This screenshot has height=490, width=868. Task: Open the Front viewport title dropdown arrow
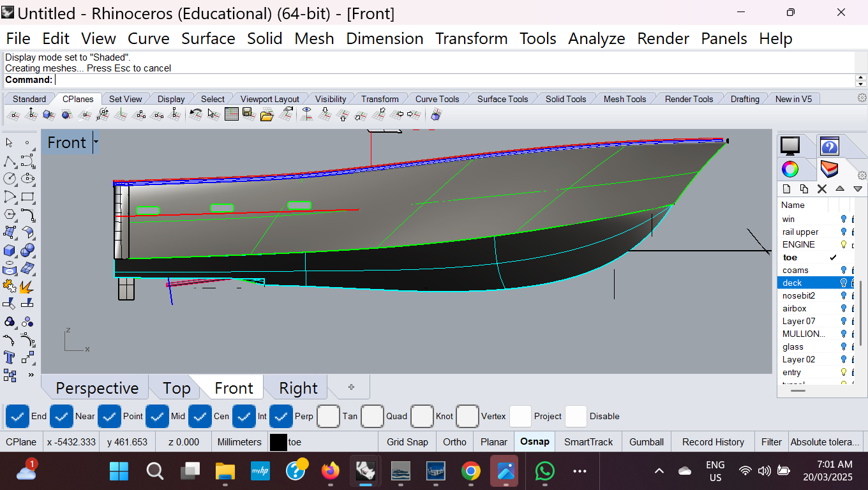[96, 142]
